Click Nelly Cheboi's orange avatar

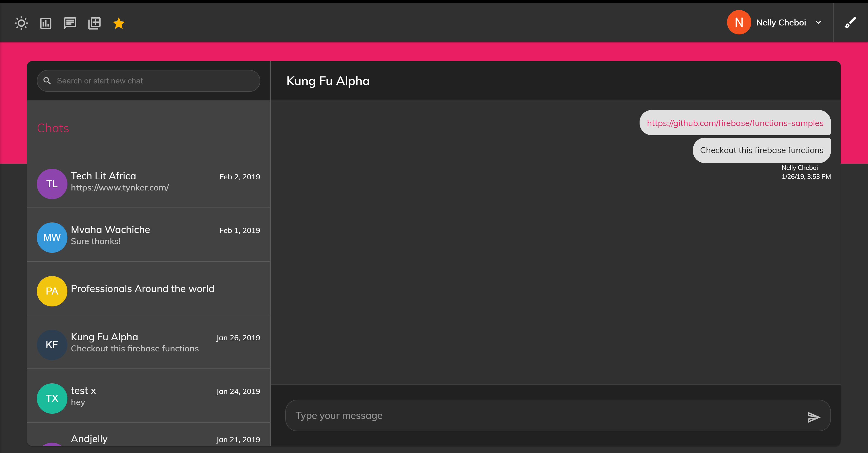[739, 22]
